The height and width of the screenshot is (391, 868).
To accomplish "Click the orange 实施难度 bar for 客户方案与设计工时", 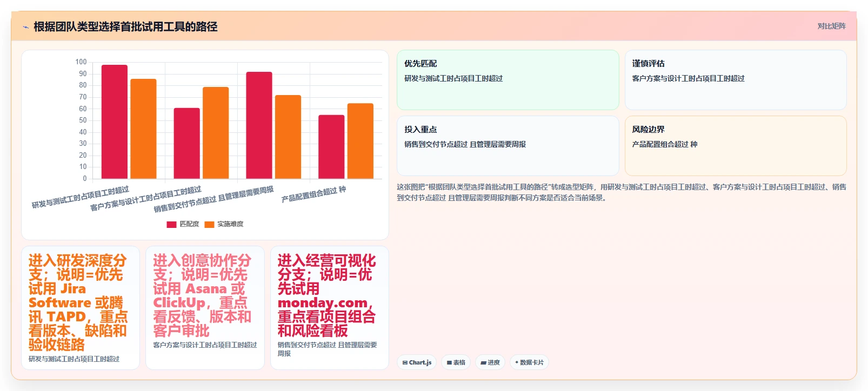I will (216, 133).
